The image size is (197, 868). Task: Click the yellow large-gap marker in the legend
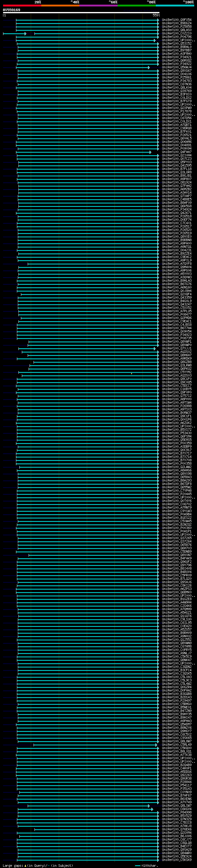[x=25, y=866]
